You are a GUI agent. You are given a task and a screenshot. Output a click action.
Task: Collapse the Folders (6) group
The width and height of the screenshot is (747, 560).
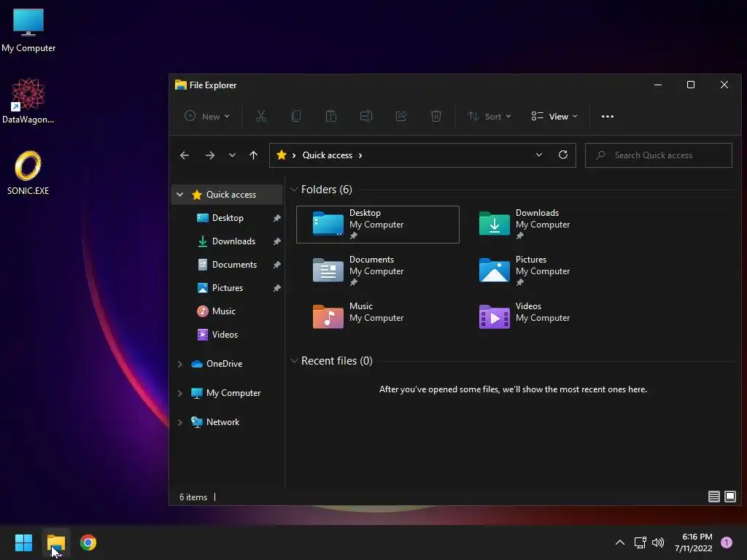(294, 190)
